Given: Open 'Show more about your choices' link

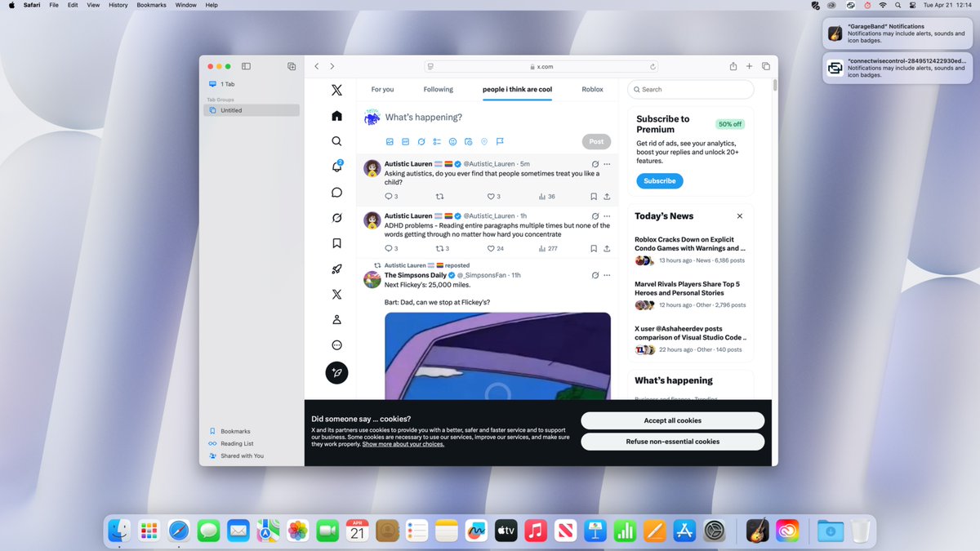Looking at the screenshot, I should tap(403, 444).
